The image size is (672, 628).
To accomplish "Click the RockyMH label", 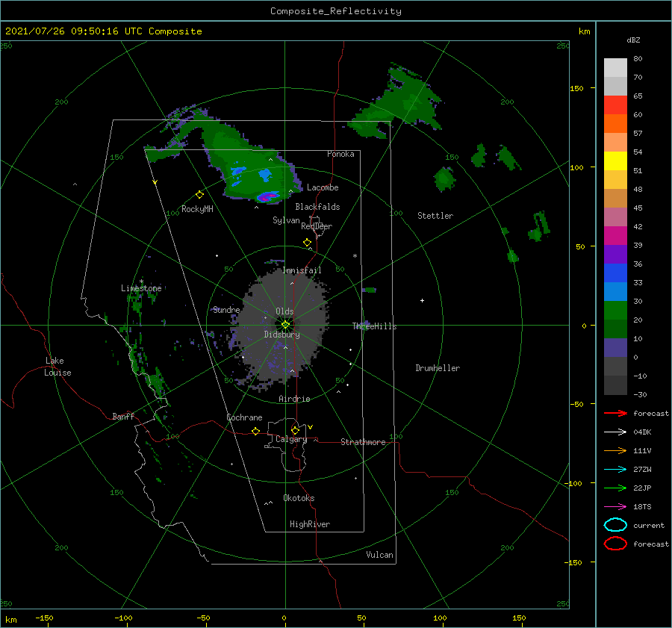I will coord(197,209).
